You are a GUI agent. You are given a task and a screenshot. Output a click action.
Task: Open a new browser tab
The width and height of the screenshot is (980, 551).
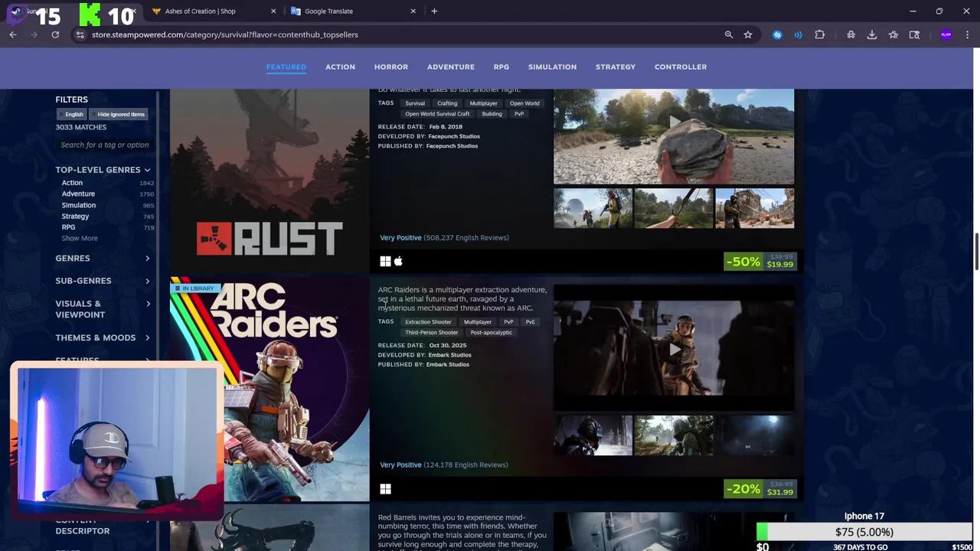[434, 11]
